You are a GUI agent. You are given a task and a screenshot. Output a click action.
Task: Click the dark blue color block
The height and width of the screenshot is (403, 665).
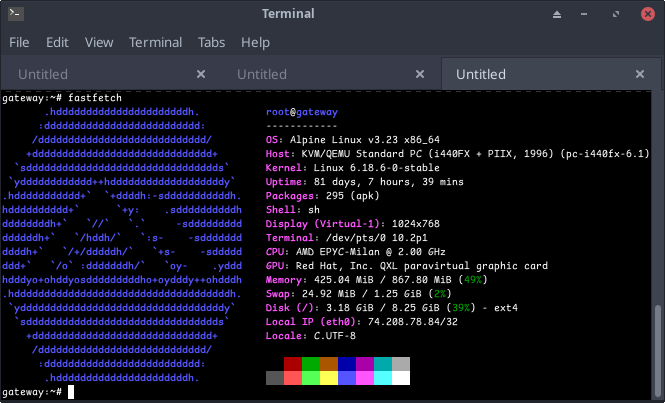coord(347,364)
